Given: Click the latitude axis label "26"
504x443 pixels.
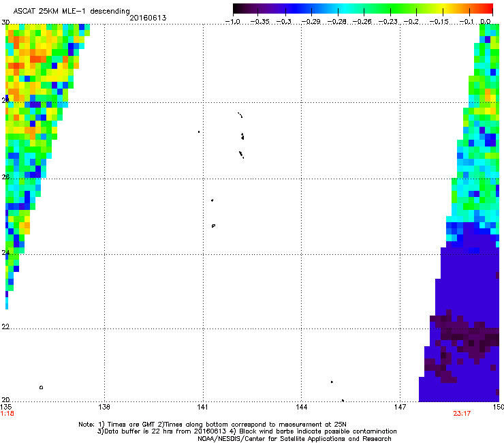Looking at the screenshot, I should point(5,177).
